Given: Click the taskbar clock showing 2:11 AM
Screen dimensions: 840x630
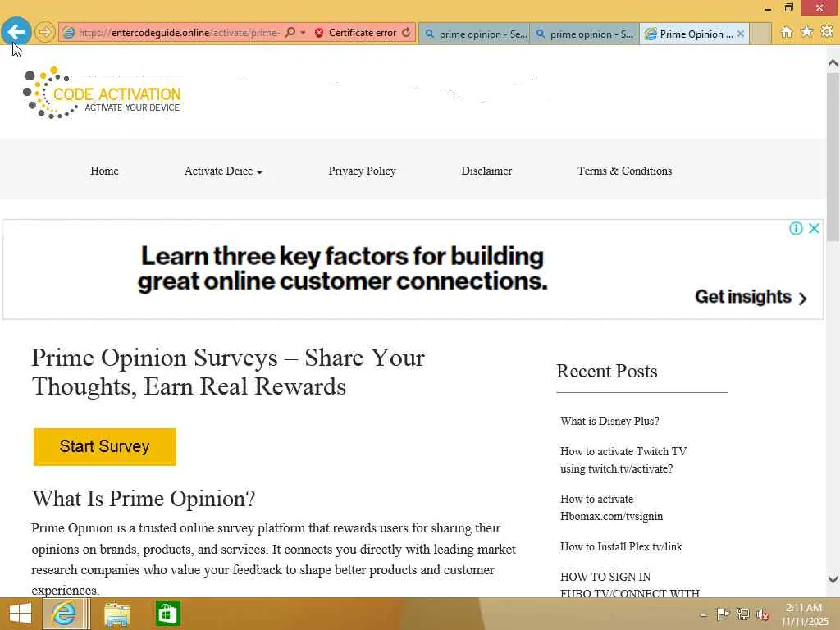Looking at the screenshot, I should (x=804, y=614).
